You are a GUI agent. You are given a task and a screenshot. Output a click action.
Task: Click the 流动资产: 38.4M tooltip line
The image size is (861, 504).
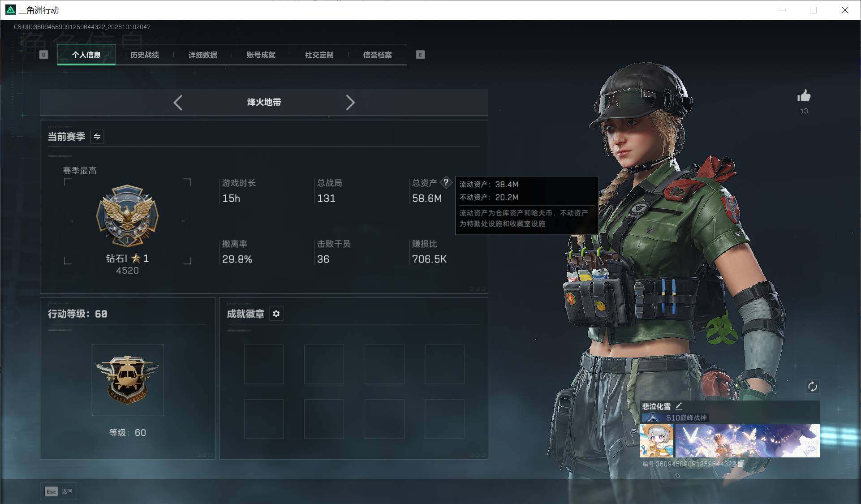coord(489,184)
